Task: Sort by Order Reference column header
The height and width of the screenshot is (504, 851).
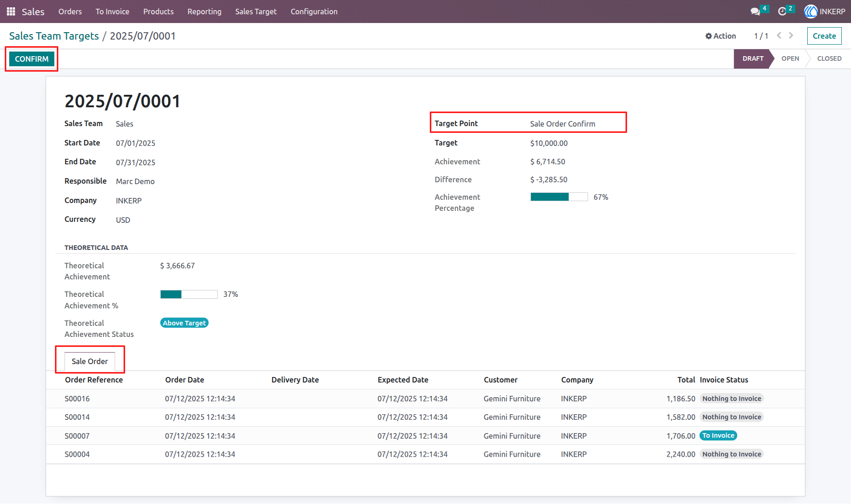Action: click(x=94, y=380)
